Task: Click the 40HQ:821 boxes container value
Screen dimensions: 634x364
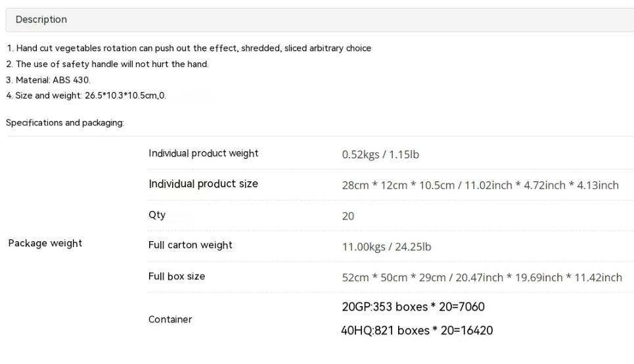Action: [417, 330]
